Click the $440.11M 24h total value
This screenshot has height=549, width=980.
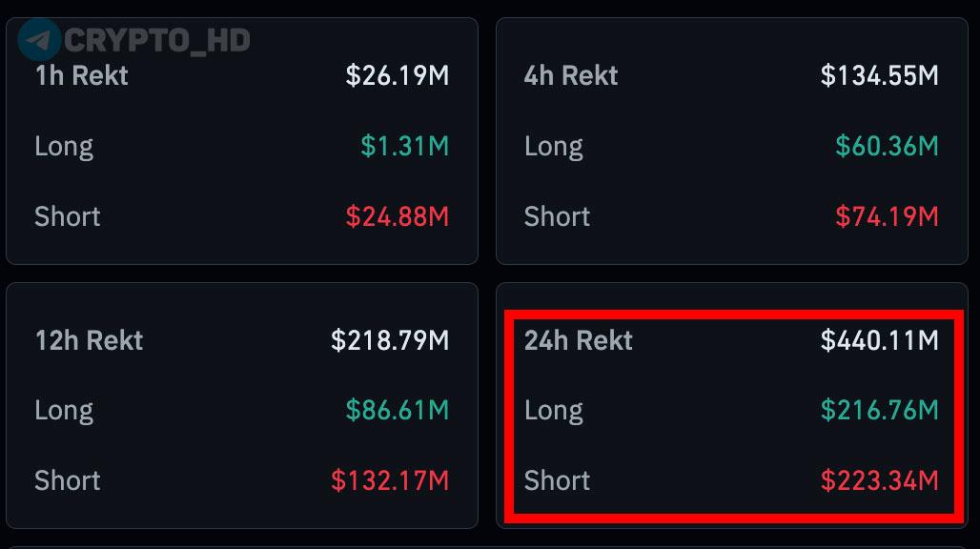[x=879, y=340]
